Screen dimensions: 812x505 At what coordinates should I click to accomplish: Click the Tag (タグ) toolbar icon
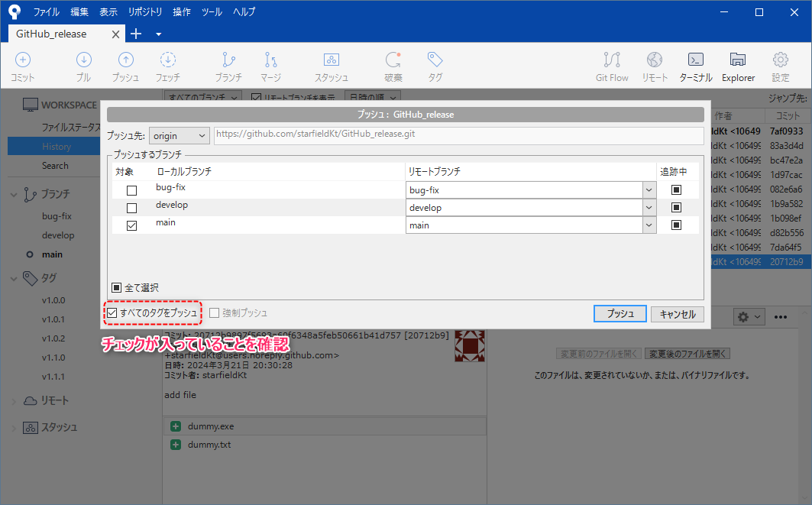435,60
